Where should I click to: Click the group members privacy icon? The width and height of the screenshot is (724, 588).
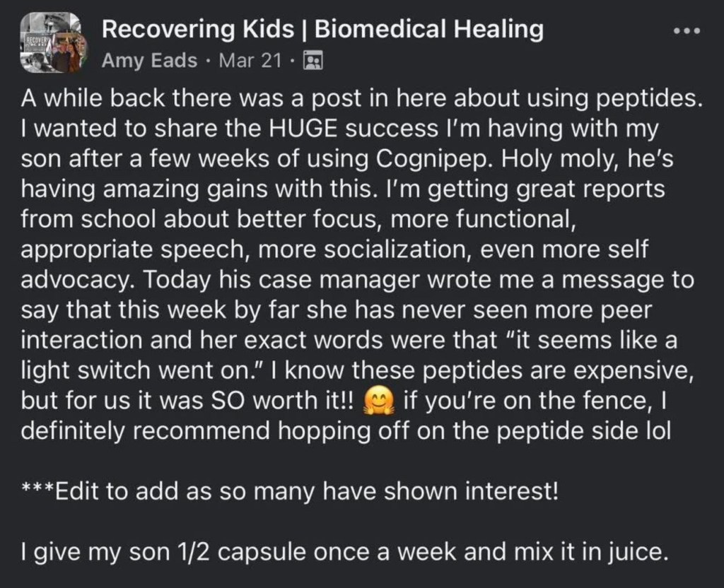pyautogui.click(x=313, y=61)
